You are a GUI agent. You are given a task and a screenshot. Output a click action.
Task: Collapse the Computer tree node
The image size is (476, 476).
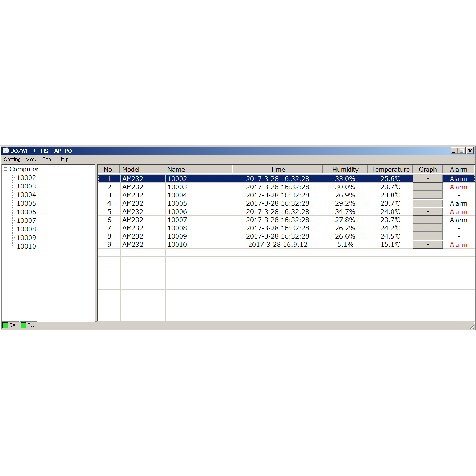coord(6,169)
